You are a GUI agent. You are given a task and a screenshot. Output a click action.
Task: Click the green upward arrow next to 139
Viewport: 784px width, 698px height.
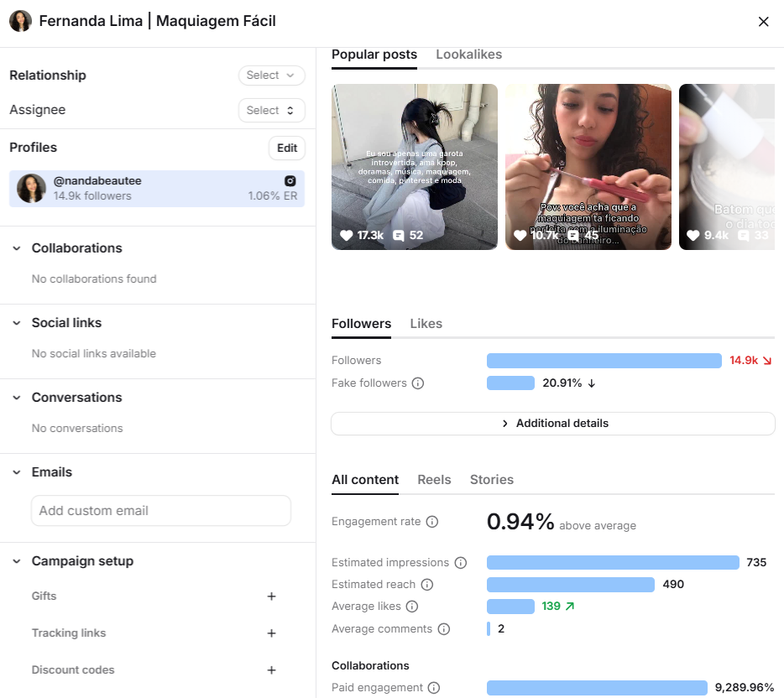569,606
